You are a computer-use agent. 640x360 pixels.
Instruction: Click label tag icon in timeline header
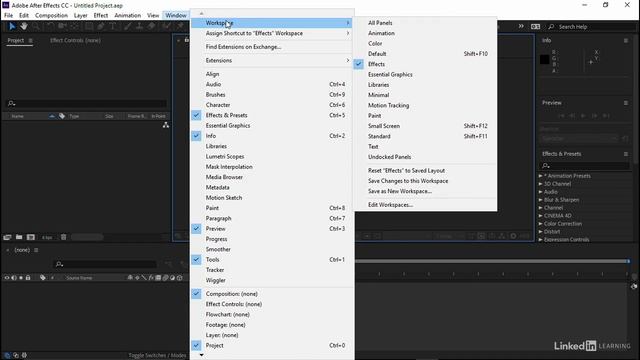coord(42,278)
